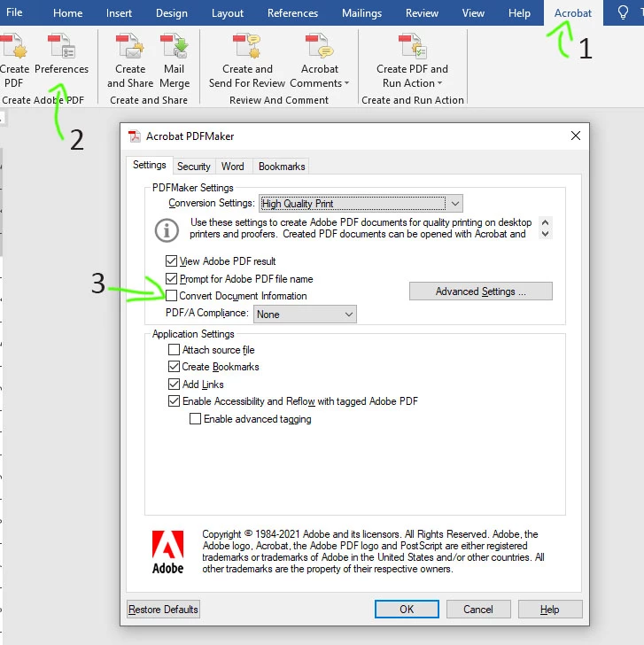Click Create and Send For Review
This screenshot has height=645, width=644.
(247, 61)
